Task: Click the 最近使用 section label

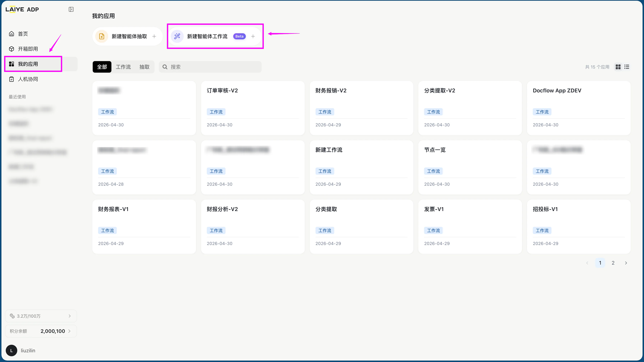Action: [x=17, y=97]
